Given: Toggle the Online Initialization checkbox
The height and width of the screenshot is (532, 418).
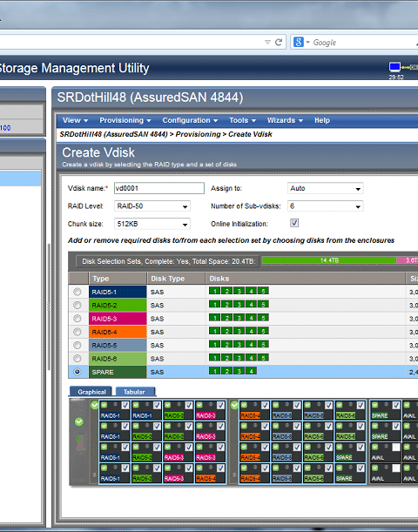Looking at the screenshot, I should pos(294,223).
